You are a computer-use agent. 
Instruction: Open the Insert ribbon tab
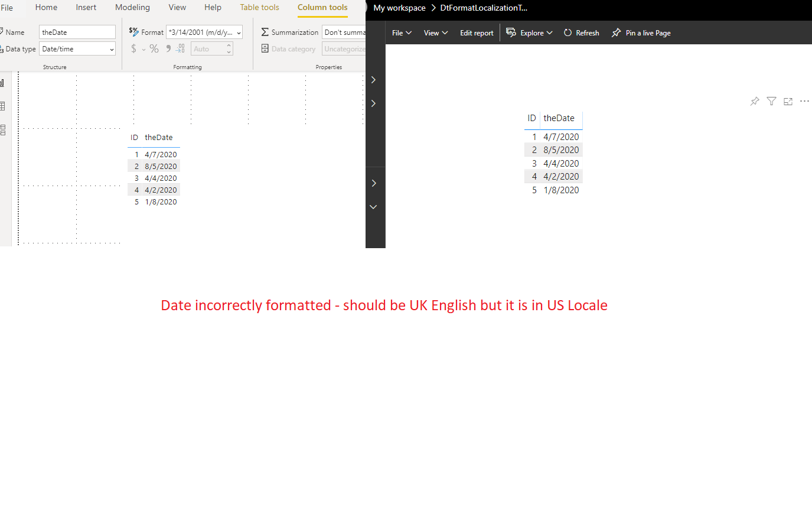pos(86,8)
